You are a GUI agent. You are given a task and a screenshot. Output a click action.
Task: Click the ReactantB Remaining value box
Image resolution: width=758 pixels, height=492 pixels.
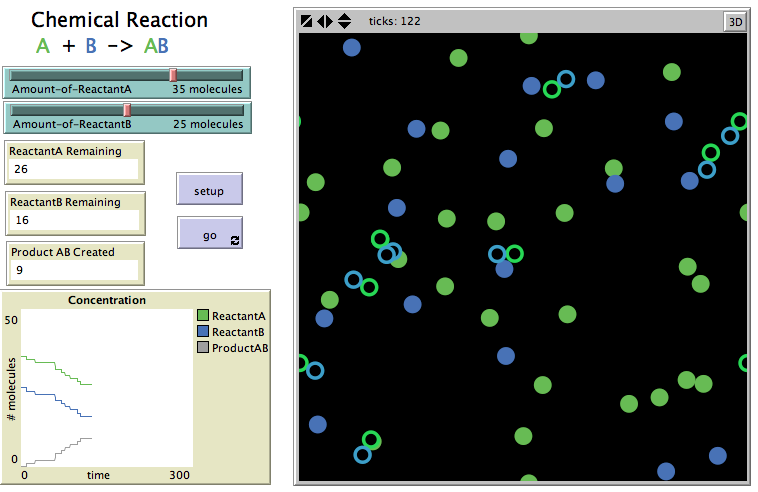tap(73, 219)
